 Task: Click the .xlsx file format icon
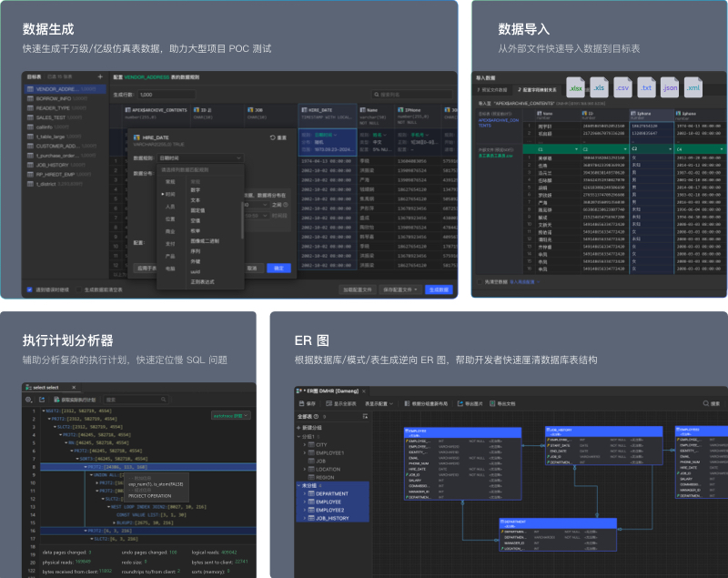[576, 87]
